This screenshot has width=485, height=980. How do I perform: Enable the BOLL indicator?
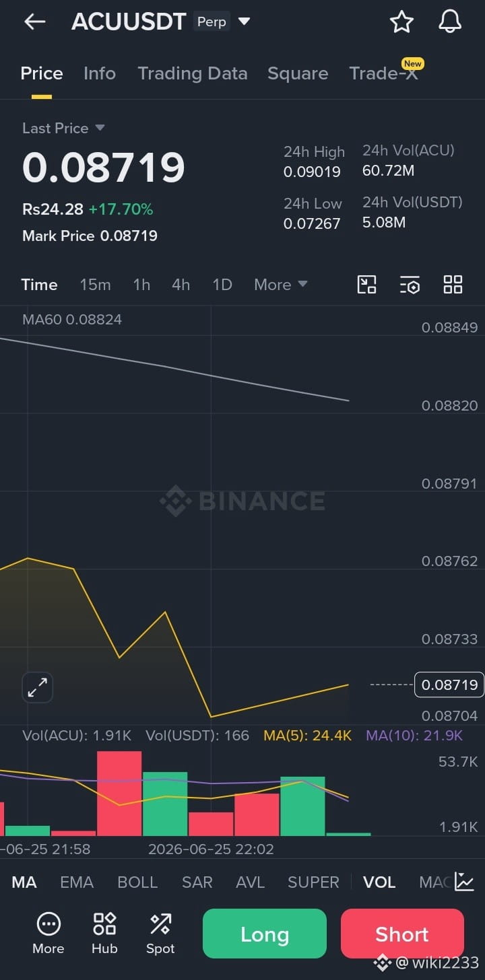click(138, 882)
